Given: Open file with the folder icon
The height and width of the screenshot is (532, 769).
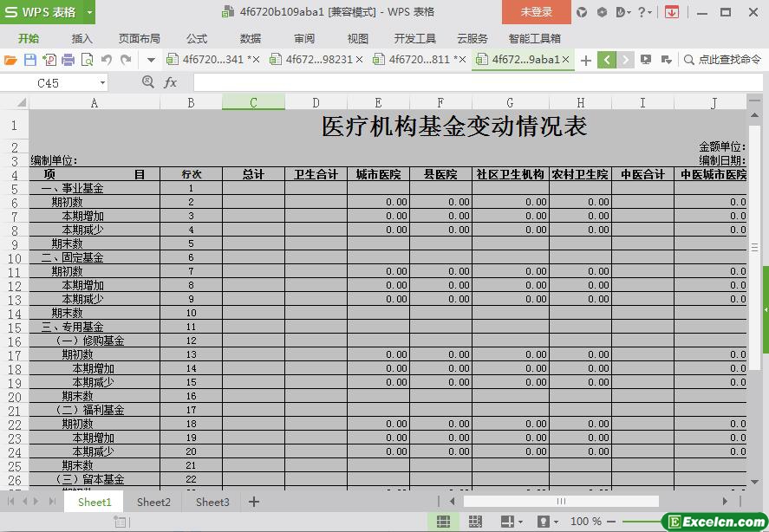Looking at the screenshot, I should point(10,60).
